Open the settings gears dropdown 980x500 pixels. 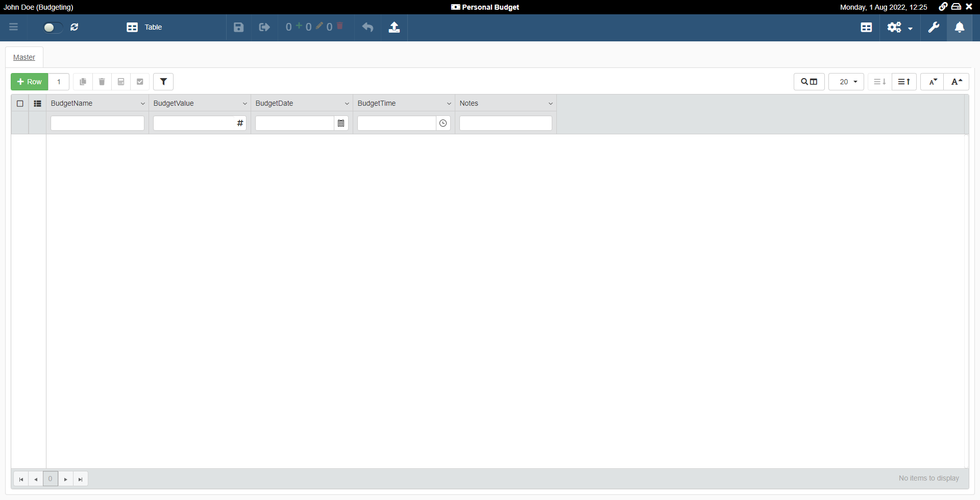pos(899,28)
